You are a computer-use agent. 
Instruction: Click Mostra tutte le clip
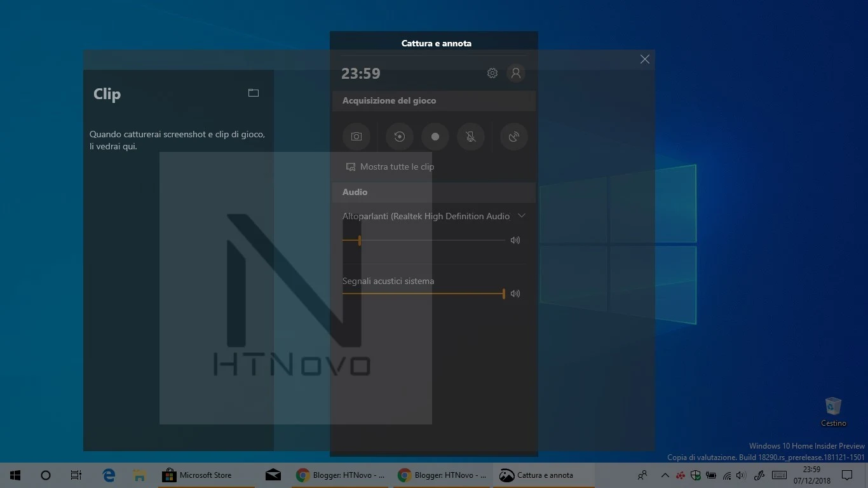390,166
